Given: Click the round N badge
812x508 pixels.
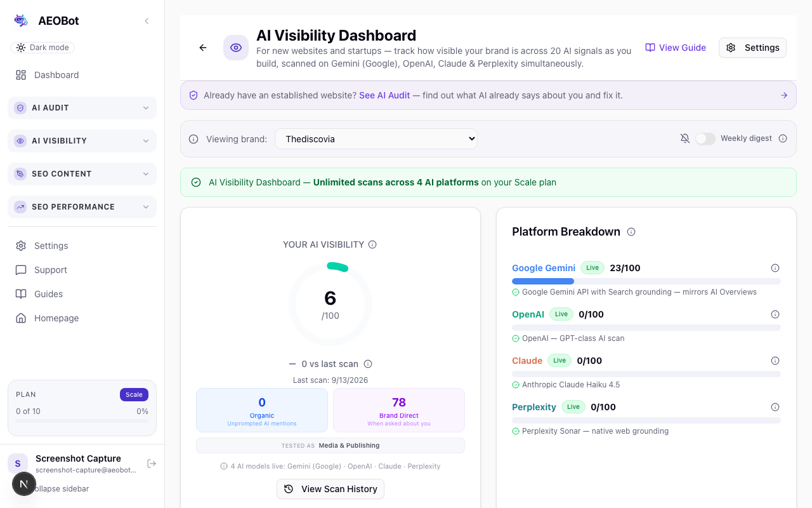Looking at the screenshot, I should coord(24,484).
